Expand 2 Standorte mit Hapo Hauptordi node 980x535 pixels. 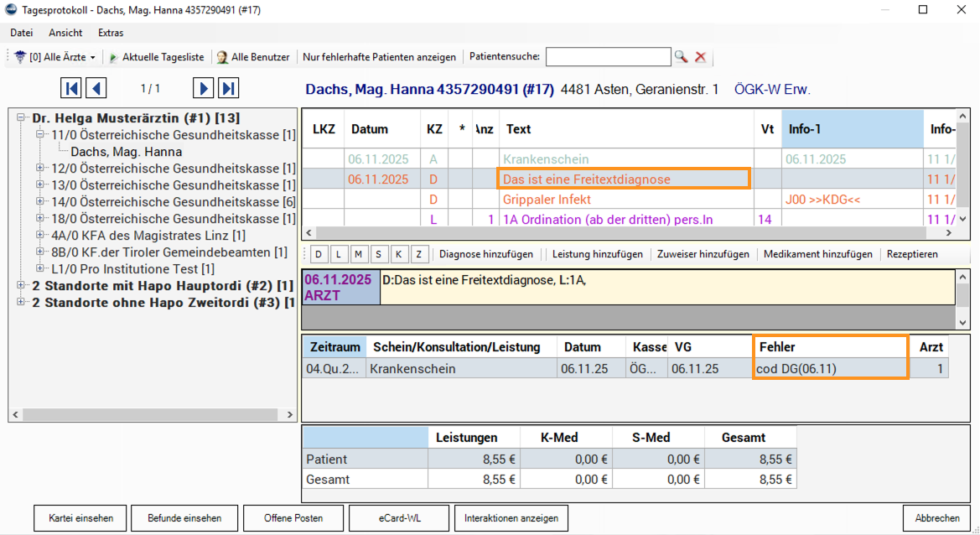(21, 286)
